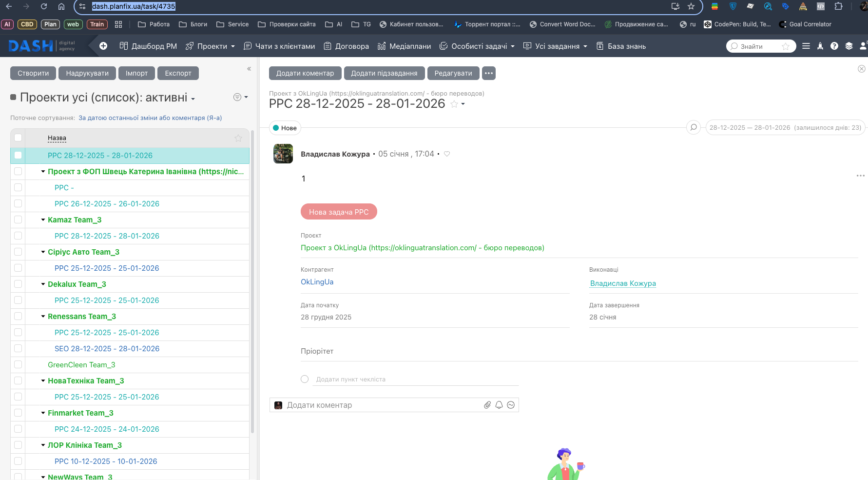Open the bookmarks apps grid icon

pyautogui.click(x=118, y=24)
